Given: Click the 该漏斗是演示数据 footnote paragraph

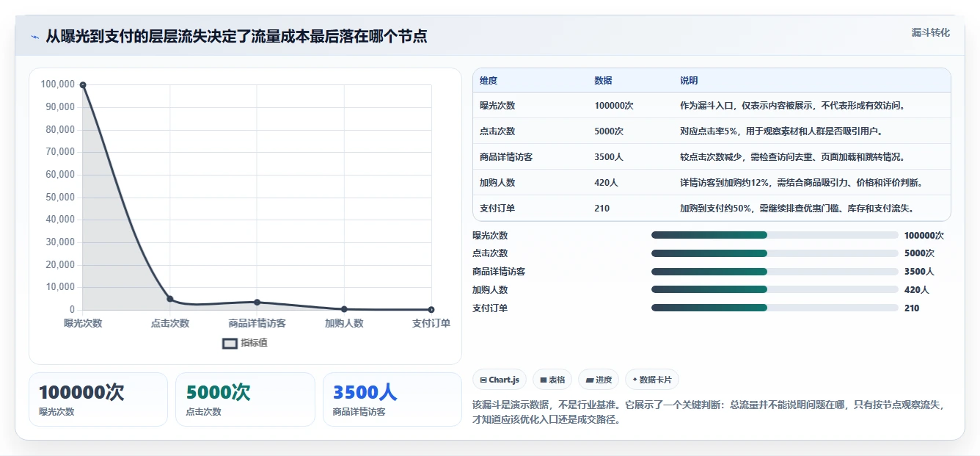Looking at the screenshot, I should [x=712, y=413].
